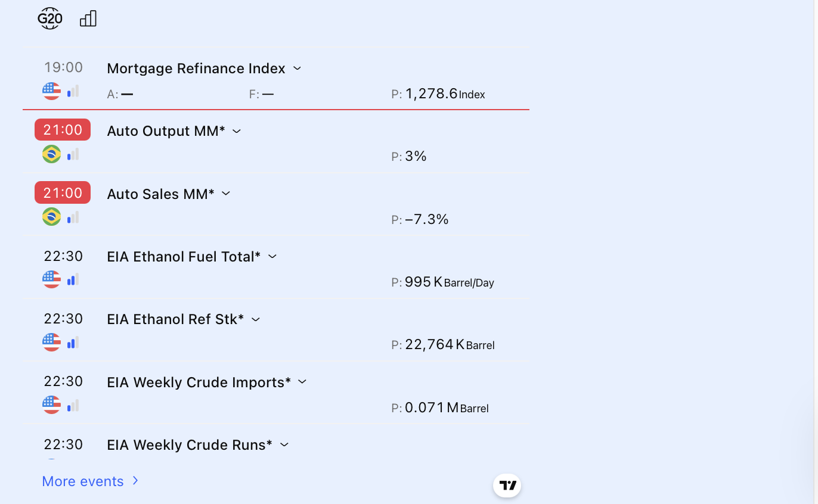Click the US flag beside EIA Ethanol Fuel Total
The width and height of the screenshot is (818, 504).
click(x=52, y=279)
